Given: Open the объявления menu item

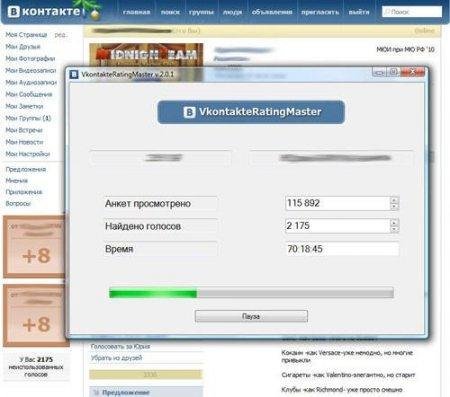Looking at the screenshot, I should [x=272, y=12].
